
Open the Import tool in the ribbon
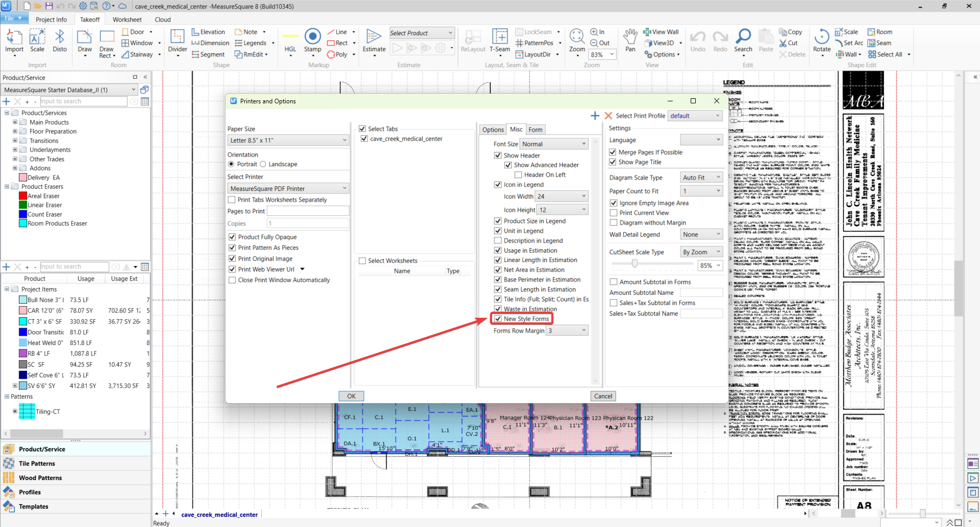(14, 41)
